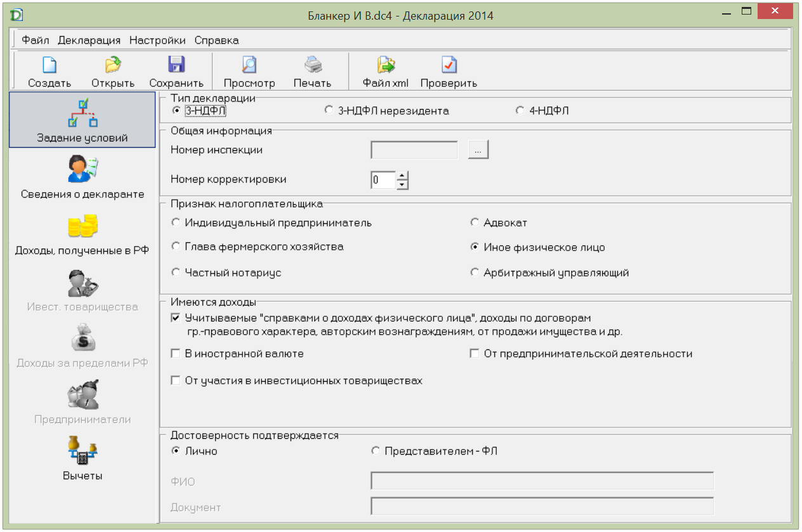Enable В иностранной валюте checkbox
Screen dimensions: 802x532
[176, 354]
